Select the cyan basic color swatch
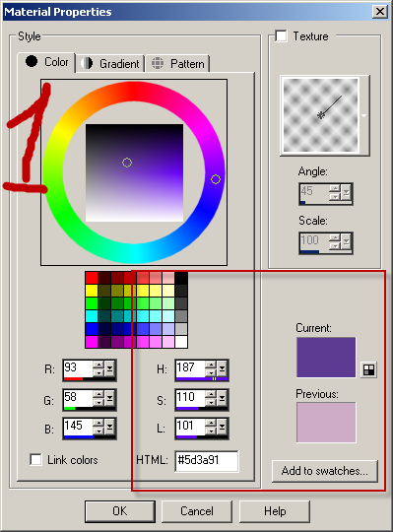The image size is (393, 532). click(x=92, y=316)
